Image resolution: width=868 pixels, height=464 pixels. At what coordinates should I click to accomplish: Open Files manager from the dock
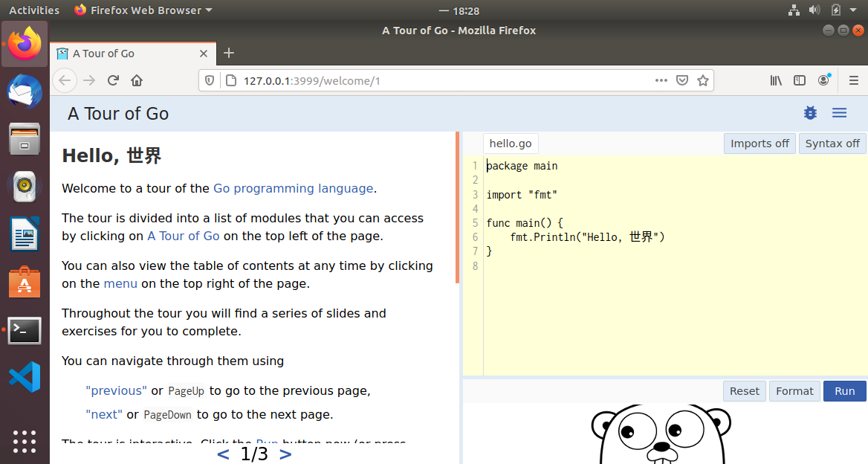pyautogui.click(x=25, y=138)
